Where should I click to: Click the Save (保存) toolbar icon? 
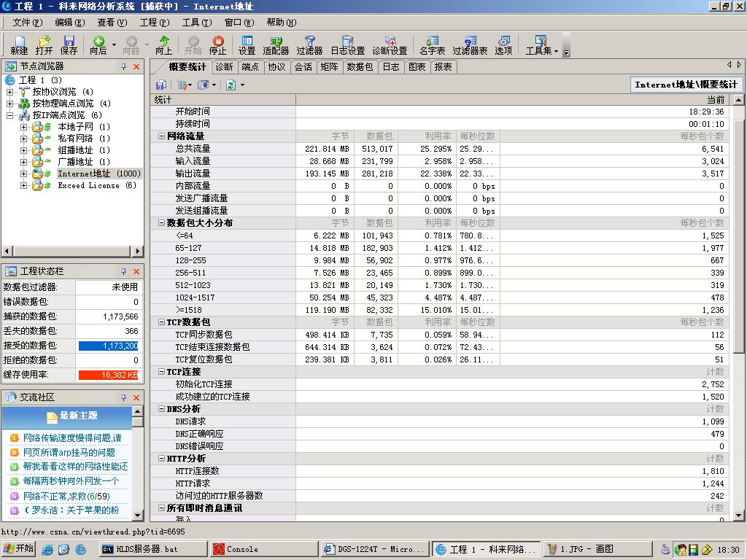click(x=69, y=45)
